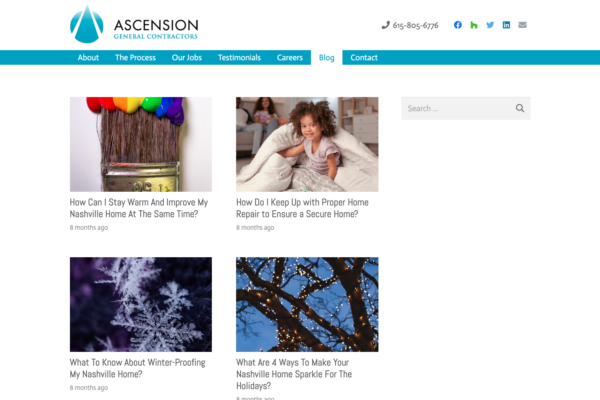The height and width of the screenshot is (400, 600).
Task: Visit the Testimonials page
Action: point(239,57)
